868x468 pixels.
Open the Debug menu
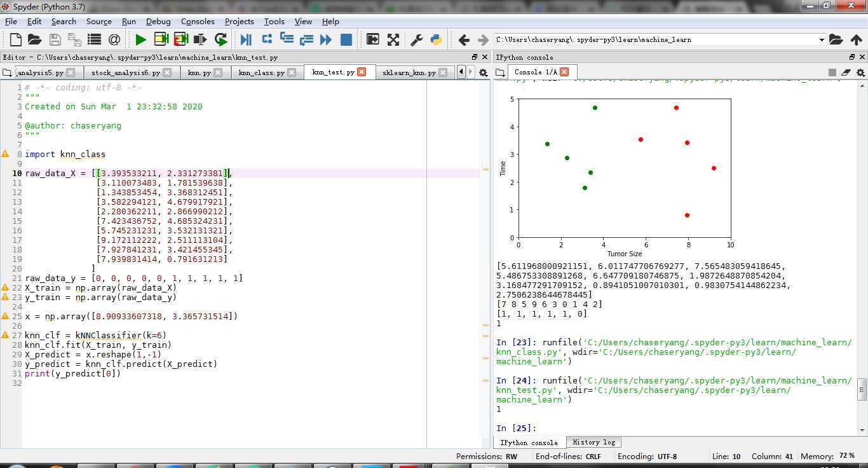click(158, 21)
